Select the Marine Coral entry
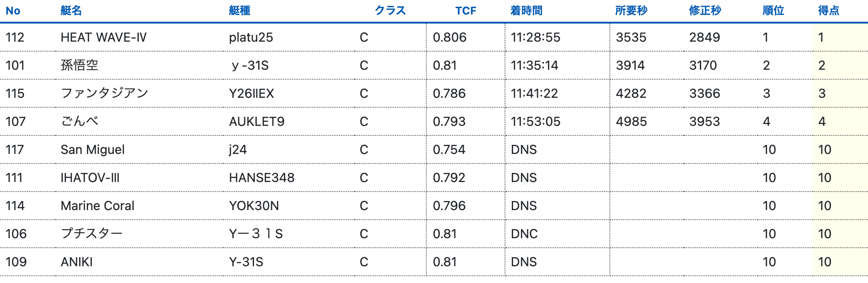This screenshot has height=283, width=868. tap(98, 206)
